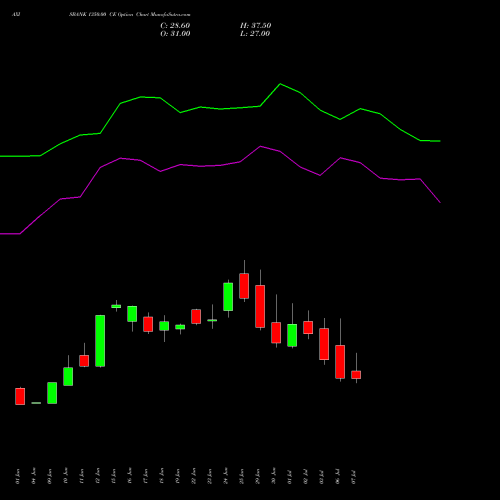The image size is (500, 500).
Task: Select the green candle on 24 Jun
Action: tap(228, 297)
